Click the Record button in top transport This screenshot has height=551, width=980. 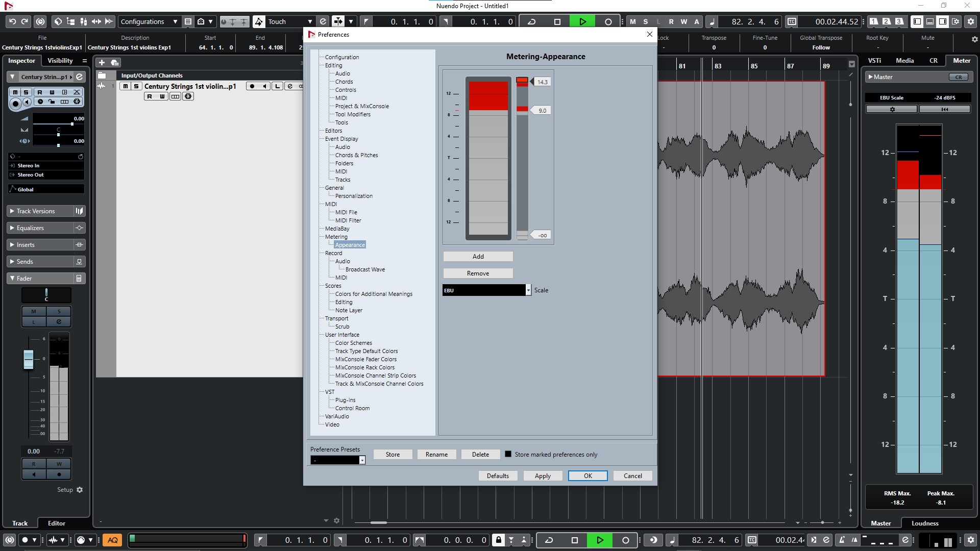click(608, 21)
